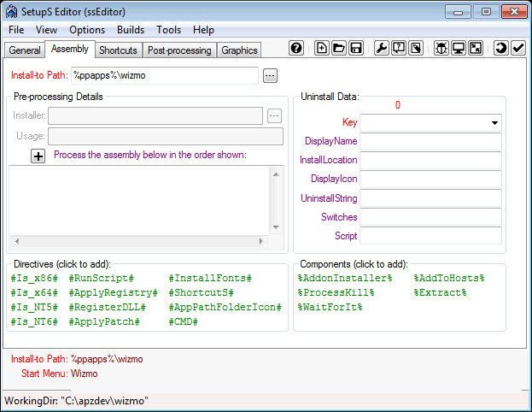This screenshot has width=532, height=412.
Task: Open the Builds menu
Action: pyautogui.click(x=131, y=30)
